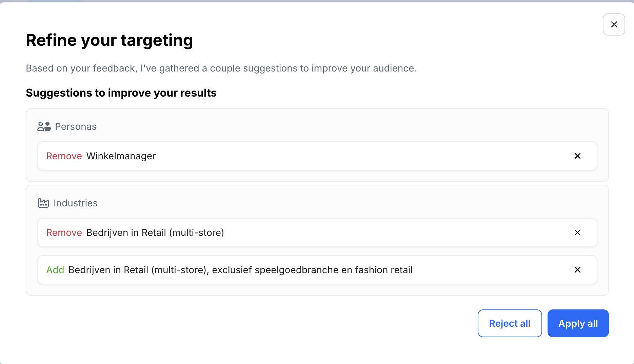Click the green Add label
Viewport: 634px width, 364px height.
pos(55,270)
